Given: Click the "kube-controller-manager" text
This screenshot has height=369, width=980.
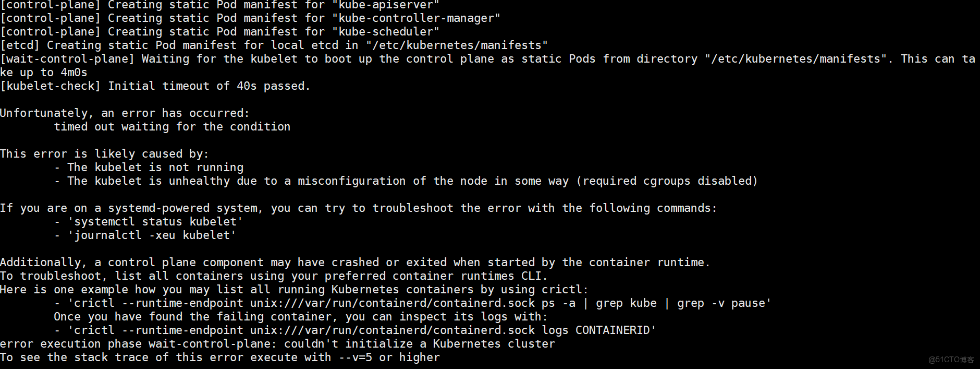Looking at the screenshot, I should point(416,18).
